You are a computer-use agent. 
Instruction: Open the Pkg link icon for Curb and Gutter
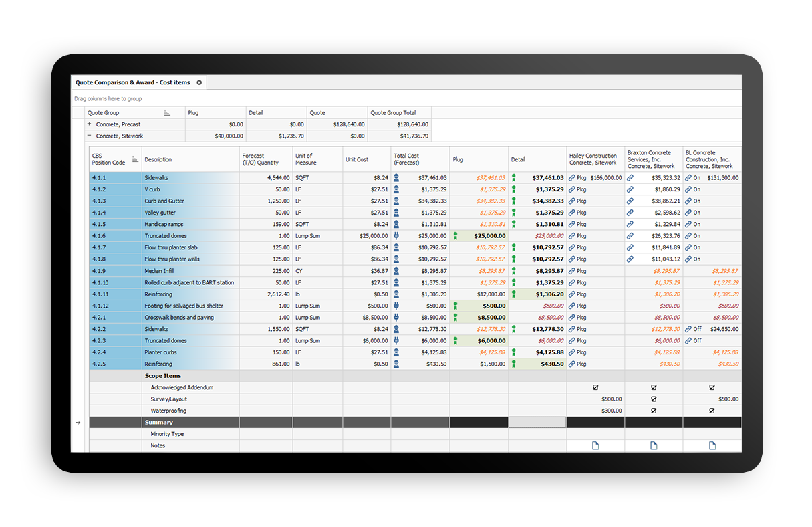pos(572,201)
